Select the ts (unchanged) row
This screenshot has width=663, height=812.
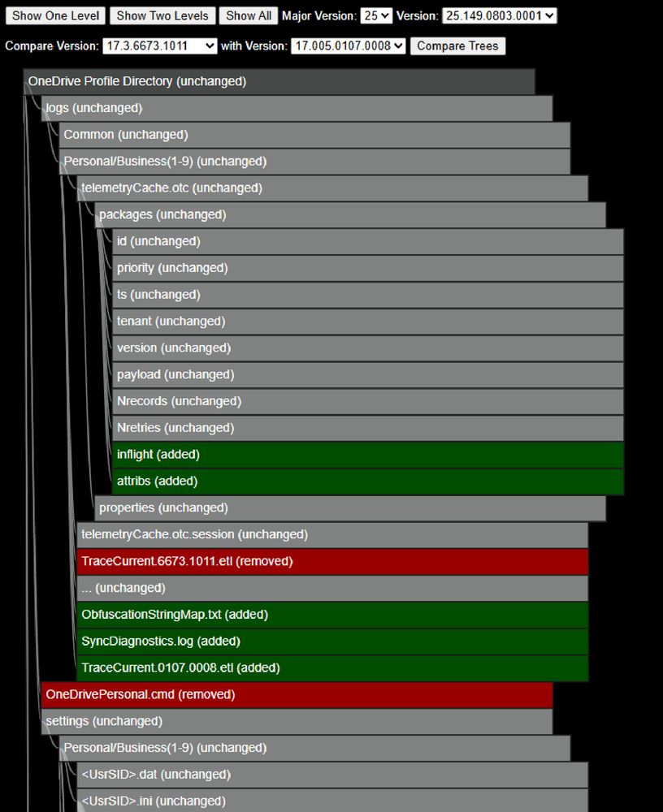[368, 295]
